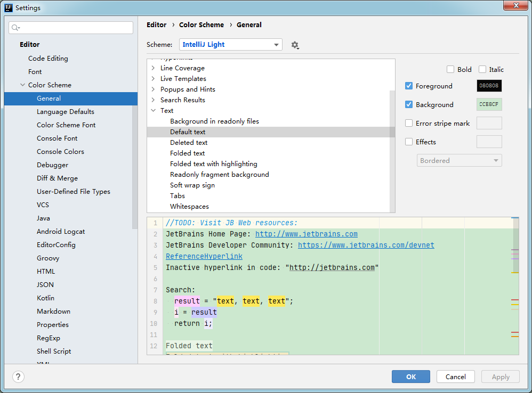The height and width of the screenshot is (393, 532).
Task: Click the search magnifier icon
Action: 15,28
